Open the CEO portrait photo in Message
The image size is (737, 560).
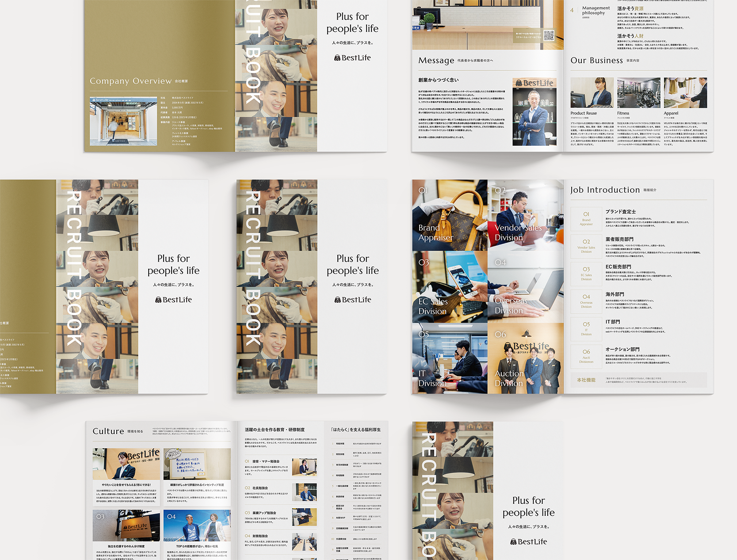point(534,112)
